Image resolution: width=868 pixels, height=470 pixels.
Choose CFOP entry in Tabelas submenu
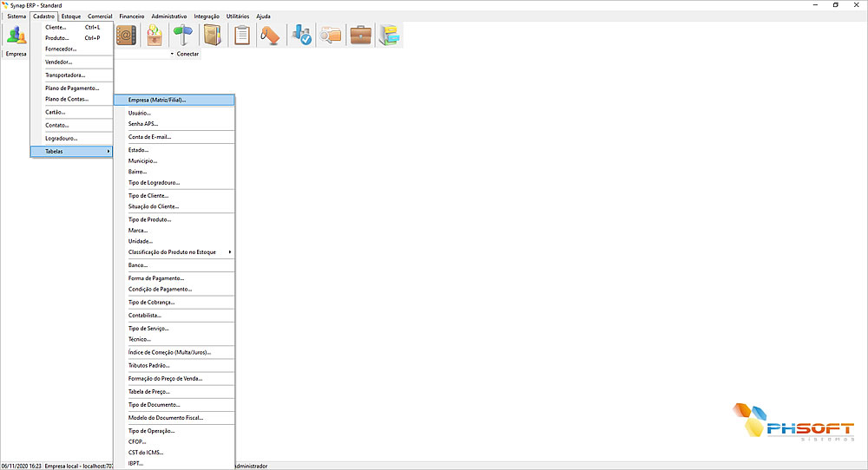click(x=137, y=441)
